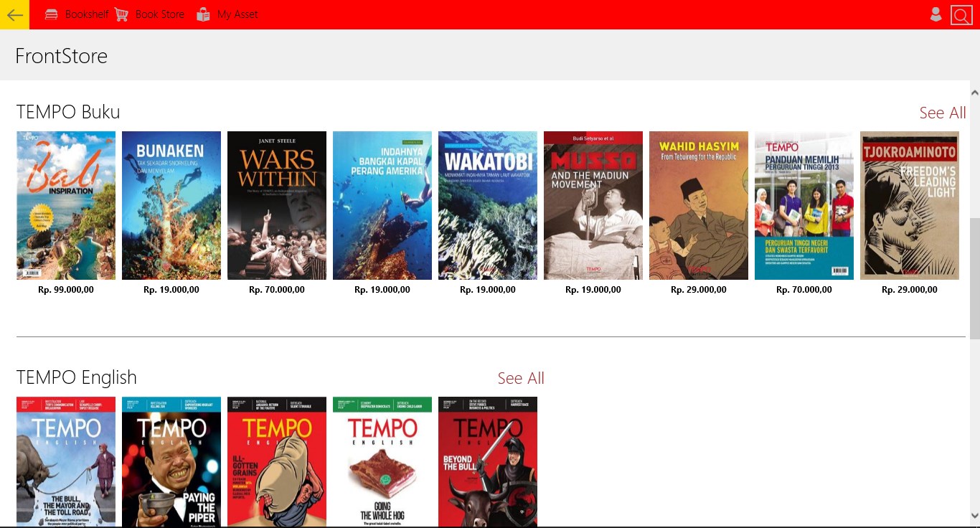Go to Bookshelf menu label
980x528 pixels.
pos(87,14)
